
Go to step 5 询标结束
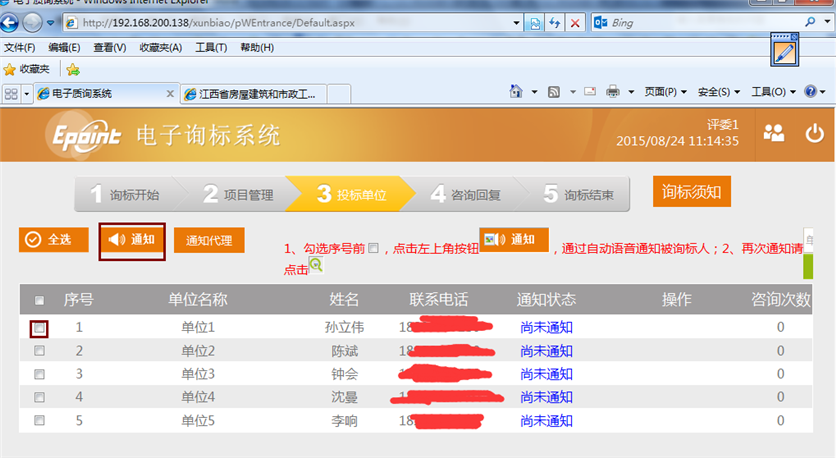578,194
